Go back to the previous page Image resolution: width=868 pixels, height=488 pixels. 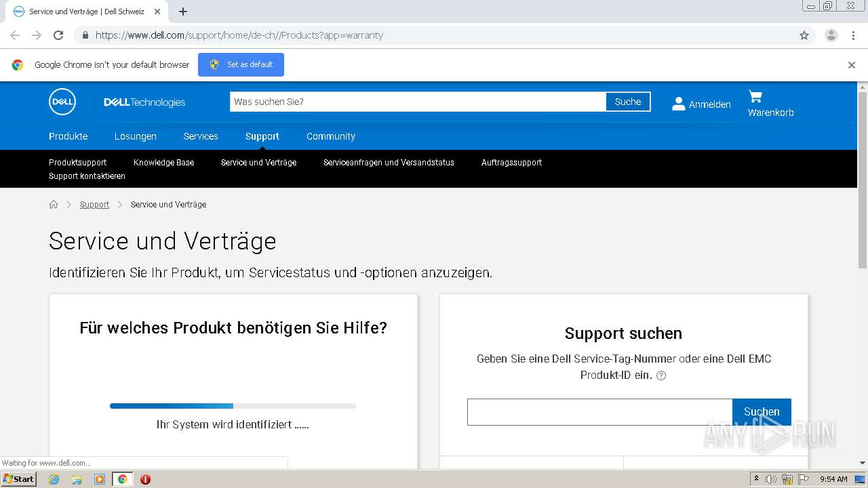click(15, 35)
